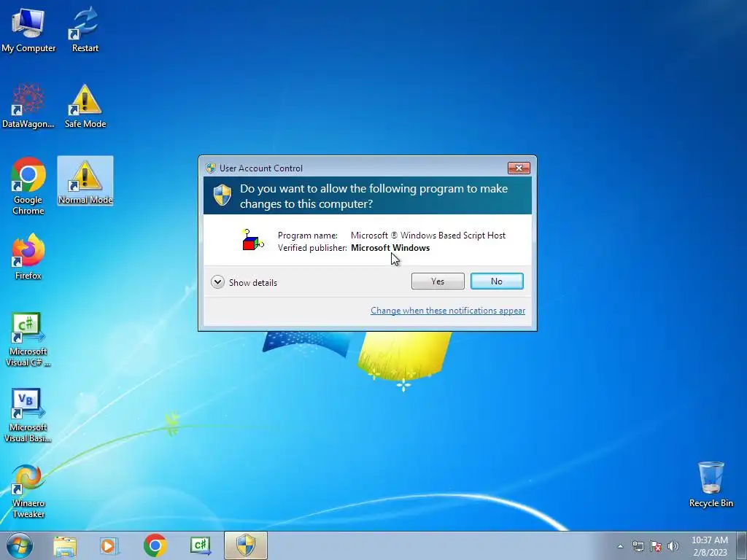Click No to deny the program
747x560 pixels.
497,281
